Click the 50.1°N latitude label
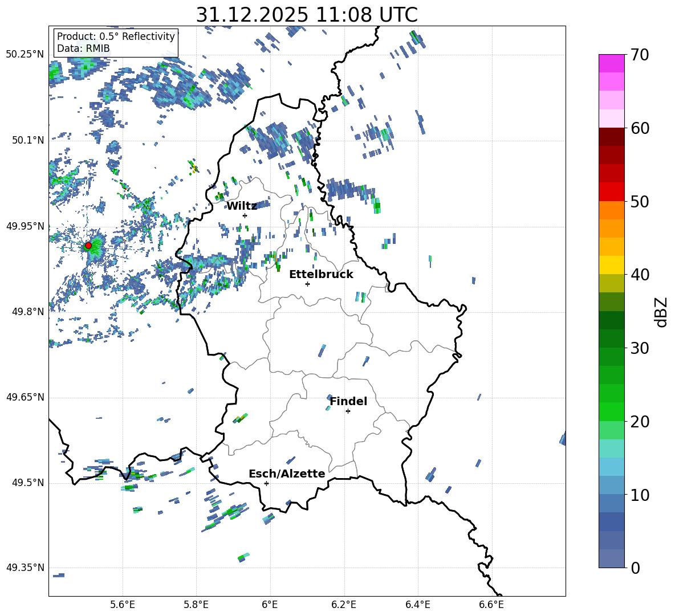675x616 pixels. (28, 140)
